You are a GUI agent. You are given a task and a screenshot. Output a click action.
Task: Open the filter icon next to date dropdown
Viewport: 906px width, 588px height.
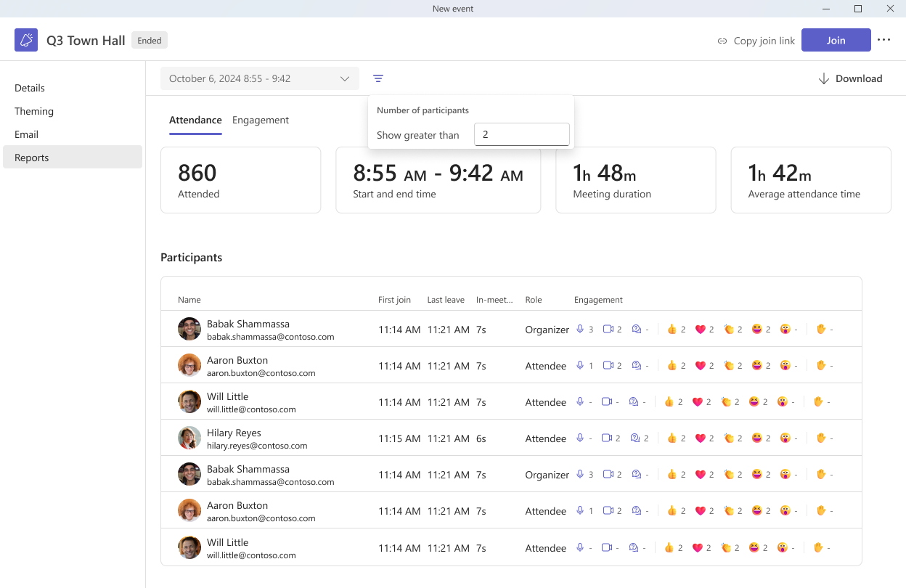point(378,78)
